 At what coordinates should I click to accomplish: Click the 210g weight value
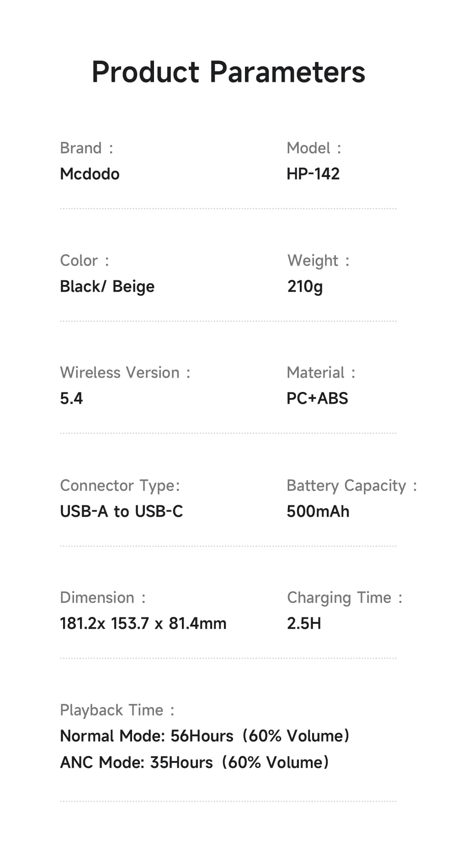click(305, 287)
